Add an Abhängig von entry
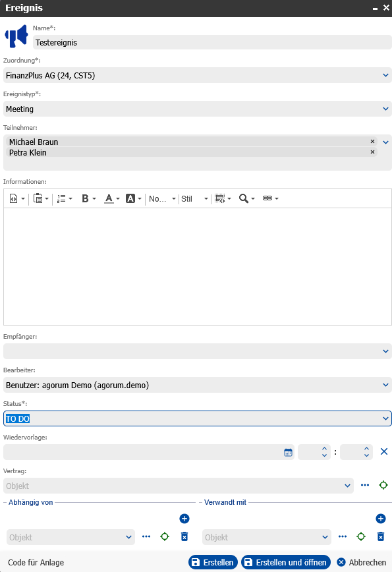The image size is (392, 572). pyautogui.click(x=184, y=519)
